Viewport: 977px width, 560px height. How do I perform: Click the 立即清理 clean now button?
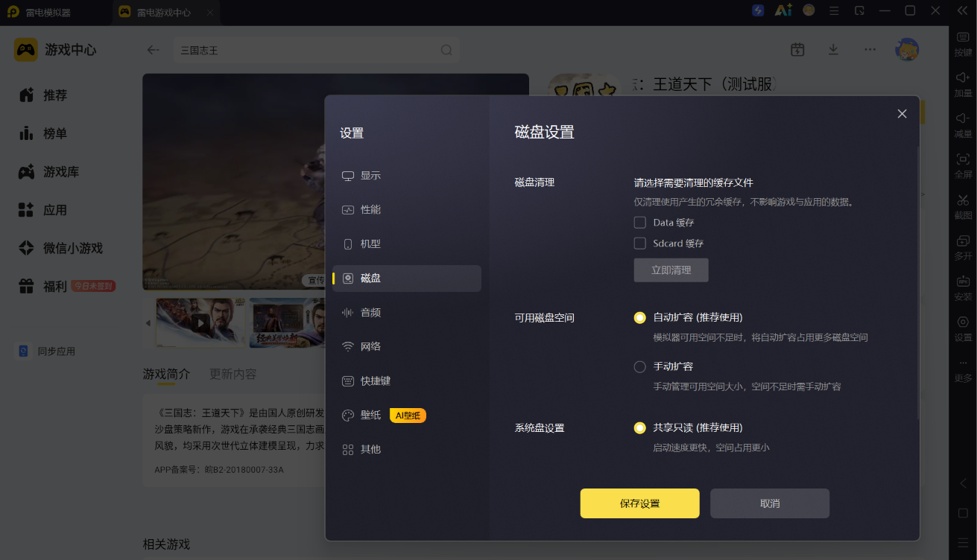(671, 270)
